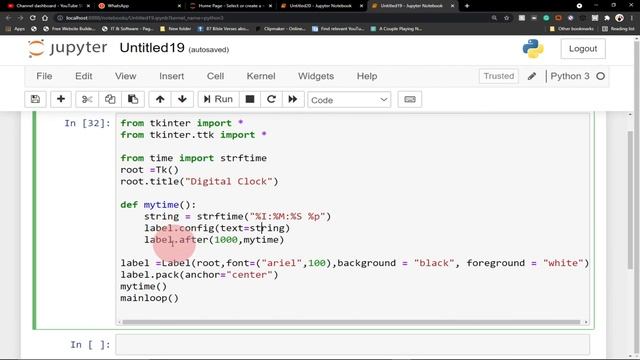640x360 pixels.
Task: Open the File menu
Action: point(44,76)
